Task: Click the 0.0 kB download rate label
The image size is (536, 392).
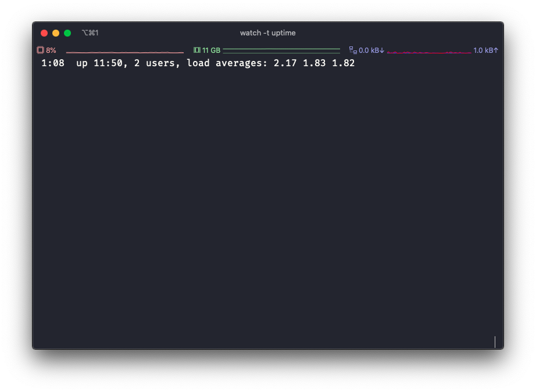Action: tap(370, 50)
